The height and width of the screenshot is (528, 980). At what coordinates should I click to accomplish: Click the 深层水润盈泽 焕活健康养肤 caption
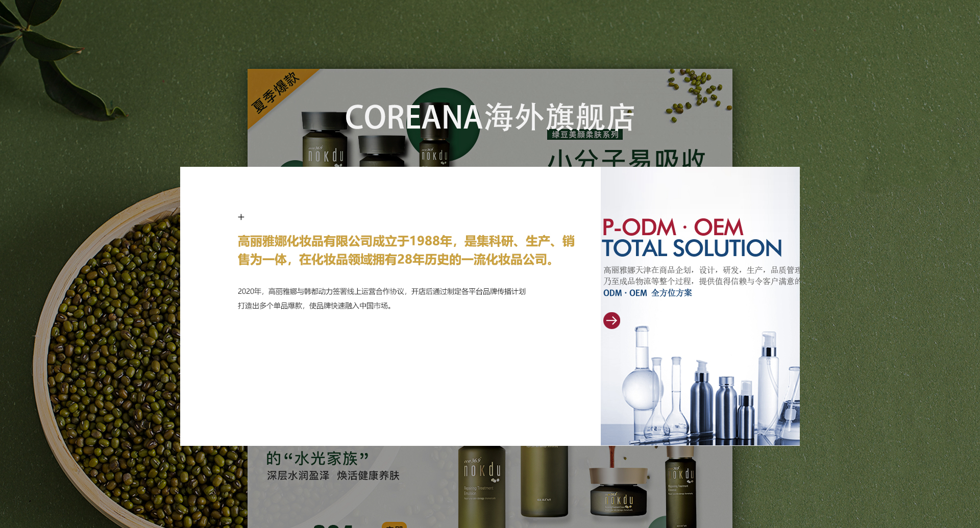[333, 475]
